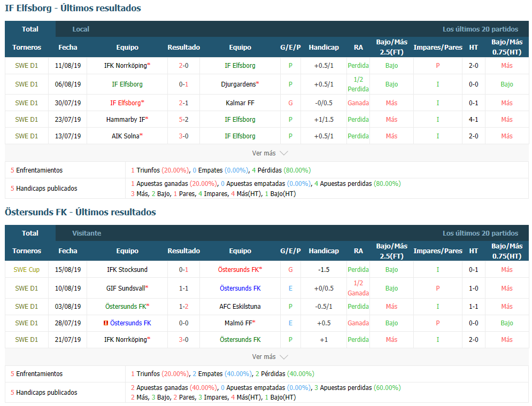The height and width of the screenshot is (406, 532).
Task: Click handicap value -0/0.5
Action: click(x=323, y=103)
